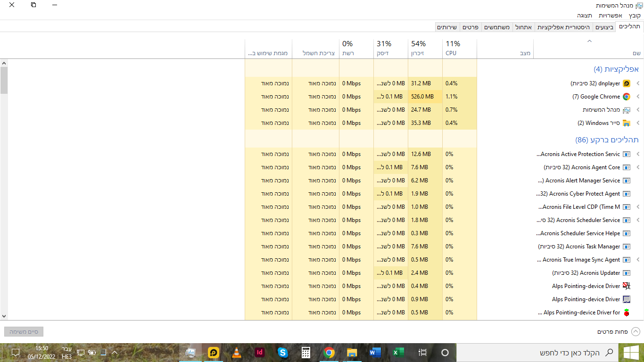Screen dimensions: 644x362
Task: Sort by the צריכת חשמל column header
Action: click(316, 48)
